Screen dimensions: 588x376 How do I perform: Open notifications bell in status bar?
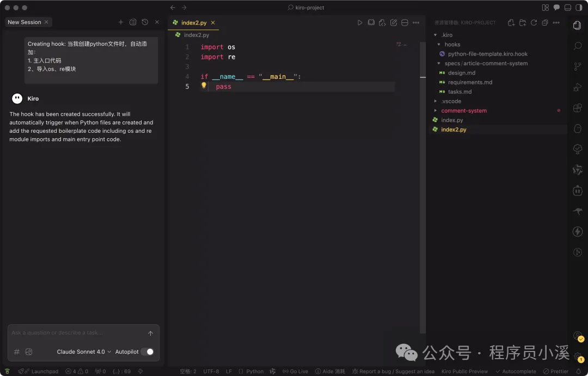pos(578,371)
